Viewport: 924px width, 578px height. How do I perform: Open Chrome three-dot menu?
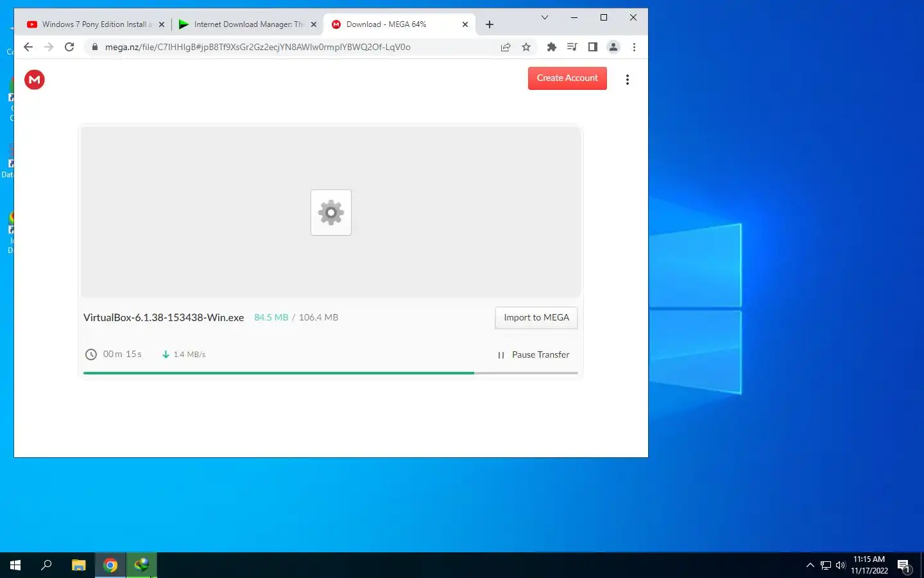point(634,47)
